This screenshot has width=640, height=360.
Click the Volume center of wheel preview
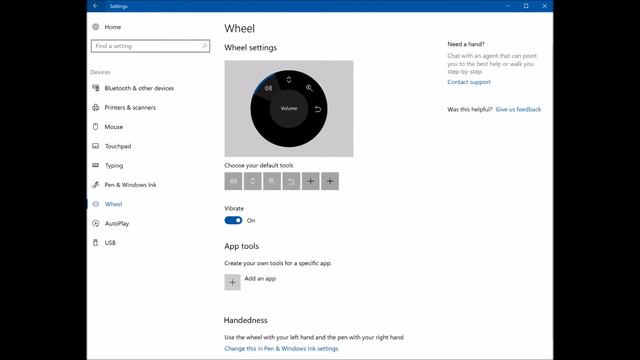click(289, 109)
